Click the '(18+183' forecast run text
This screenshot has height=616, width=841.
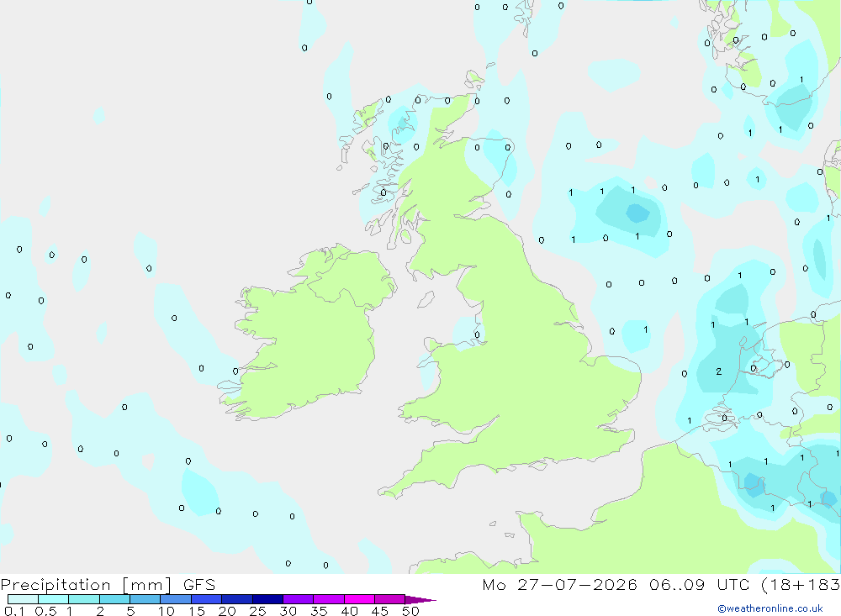click(x=801, y=585)
